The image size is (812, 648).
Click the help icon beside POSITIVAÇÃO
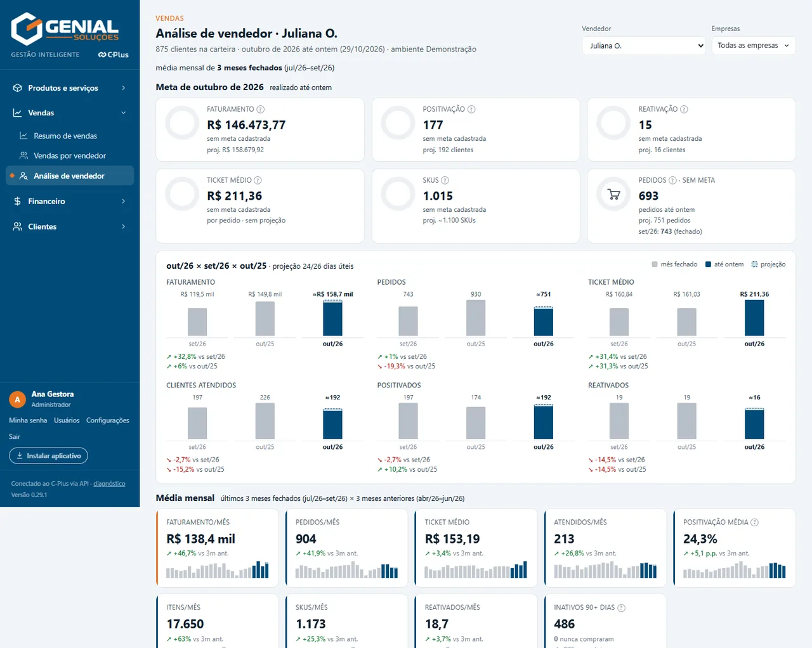click(471, 109)
